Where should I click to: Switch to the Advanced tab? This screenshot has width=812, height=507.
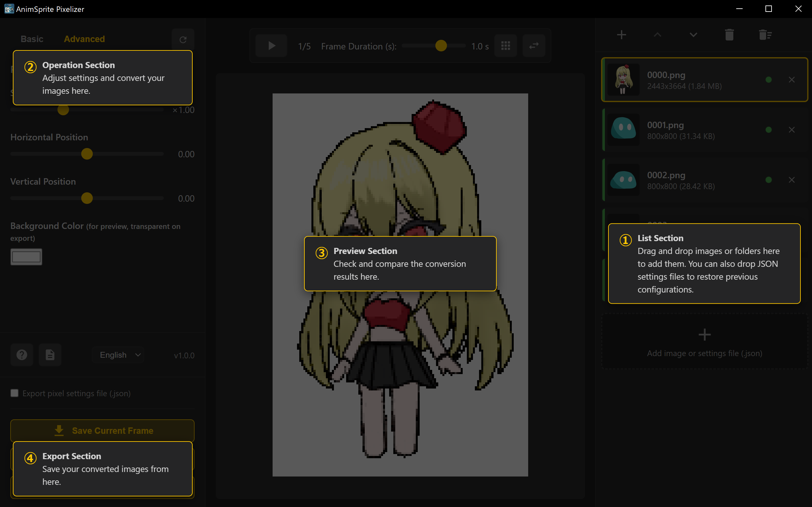tap(84, 39)
